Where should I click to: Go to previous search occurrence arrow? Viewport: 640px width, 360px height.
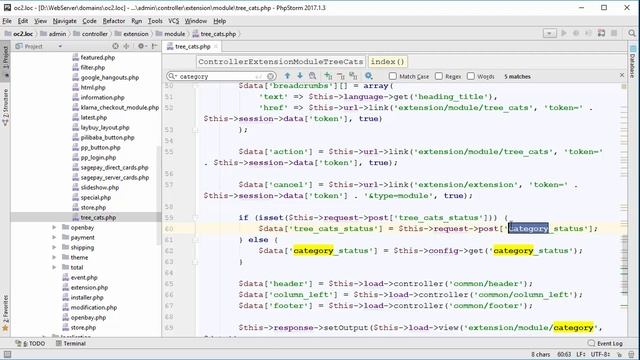tap(287, 76)
